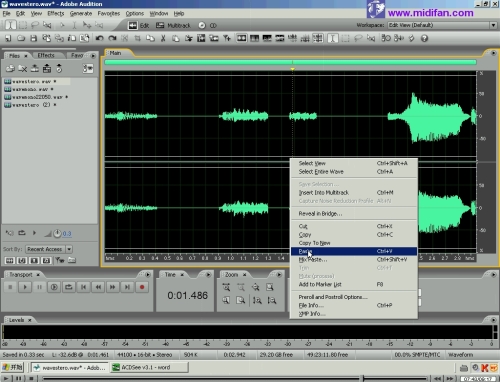
Task: Click Zoom Out Horizontally icon
Action: click(x=241, y=287)
